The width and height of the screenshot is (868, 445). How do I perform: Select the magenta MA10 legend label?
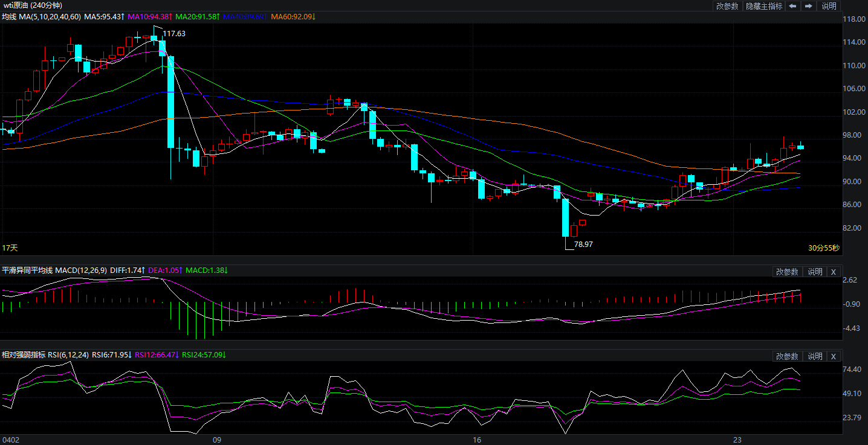(149, 17)
